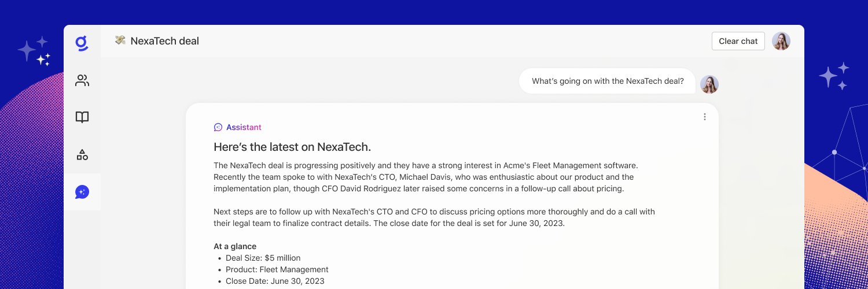
Task: Click the Assistant speech bubble icon
Action: (x=218, y=127)
